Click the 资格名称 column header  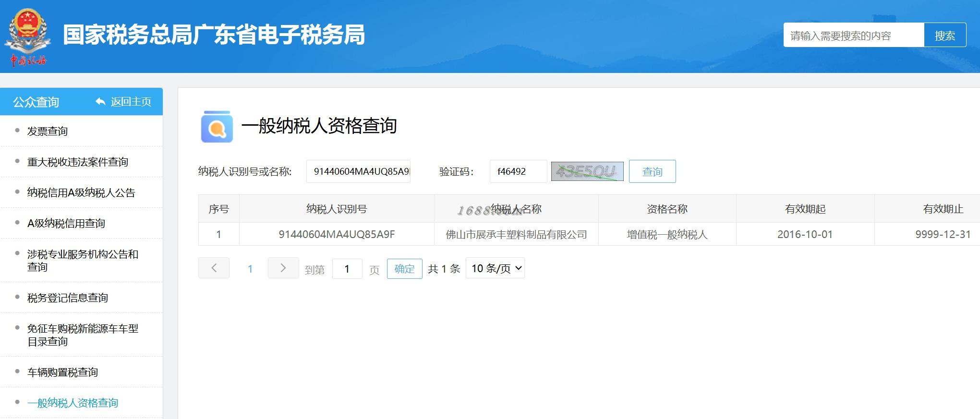[x=667, y=209]
